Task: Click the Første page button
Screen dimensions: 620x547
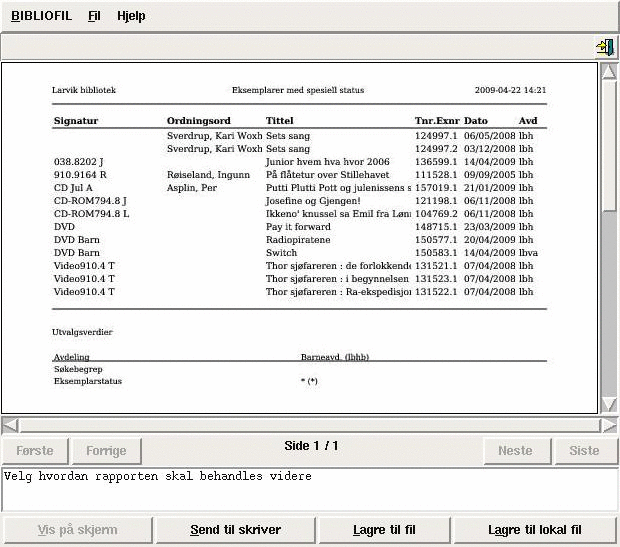Action: [35, 450]
